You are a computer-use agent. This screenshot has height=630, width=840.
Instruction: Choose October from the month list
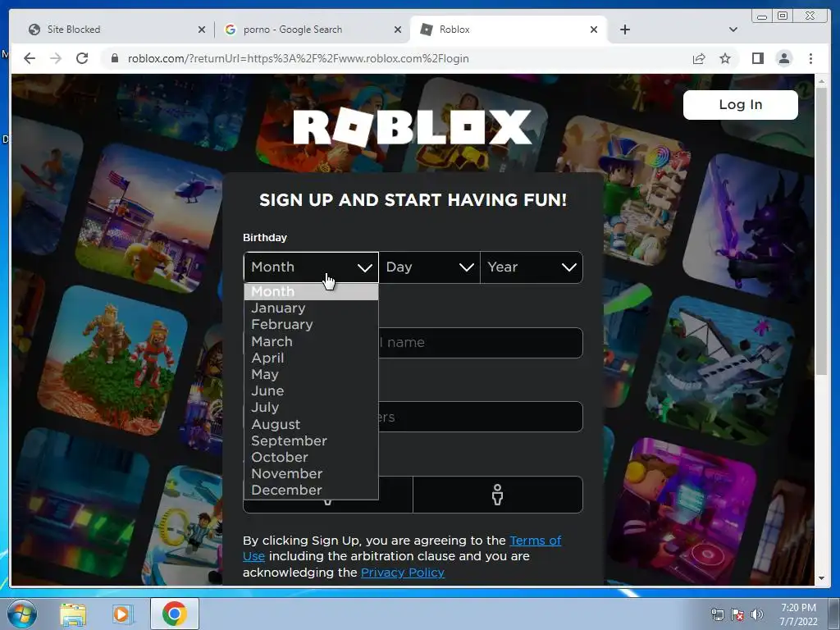click(x=311, y=458)
